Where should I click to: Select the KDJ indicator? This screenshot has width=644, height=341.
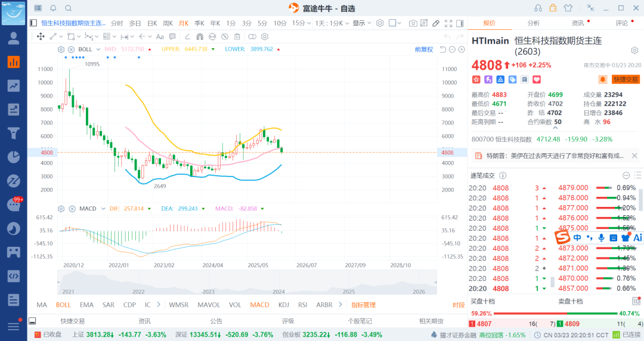coord(283,305)
